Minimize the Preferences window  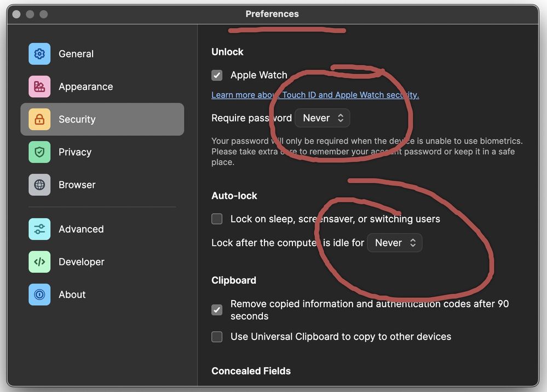coord(30,14)
